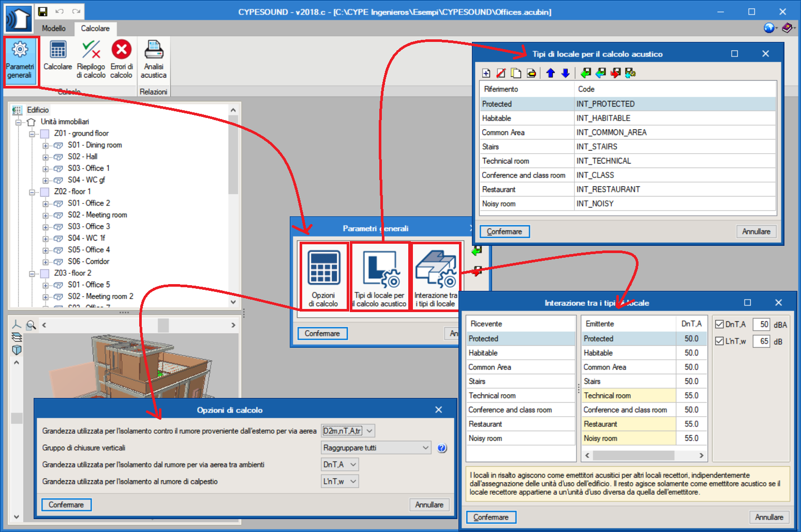801x532 pixels.
Task: Click the axes view icon in 3D panel
Action: 17,324
